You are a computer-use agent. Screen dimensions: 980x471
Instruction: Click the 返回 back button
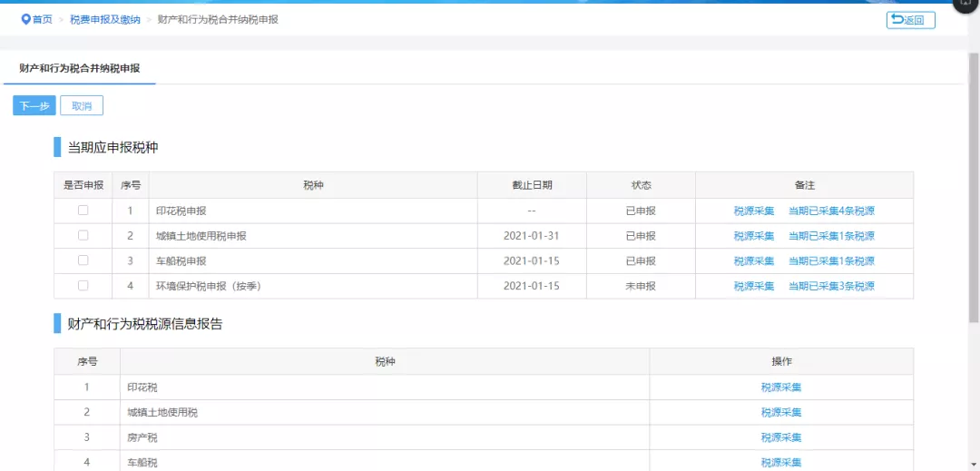coord(910,20)
